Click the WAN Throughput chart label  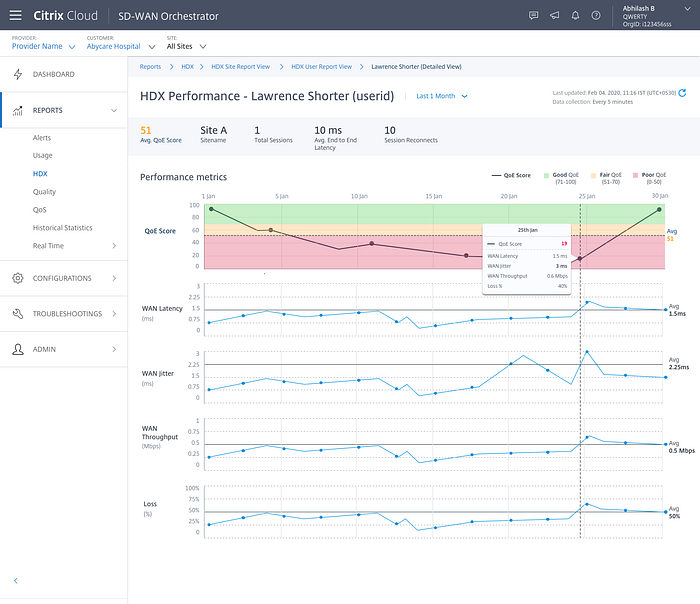(x=160, y=433)
